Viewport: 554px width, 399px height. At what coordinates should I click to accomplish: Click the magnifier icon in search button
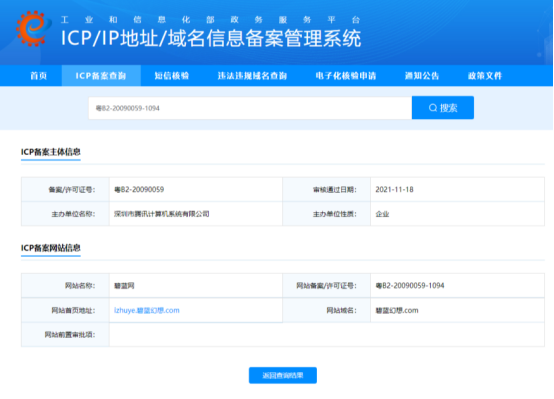[x=433, y=108]
